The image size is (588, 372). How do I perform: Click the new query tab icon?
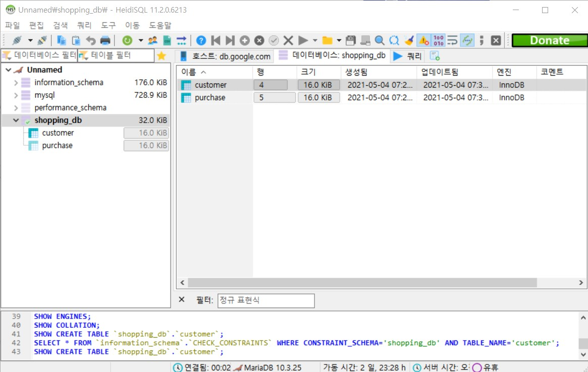pyautogui.click(x=435, y=56)
